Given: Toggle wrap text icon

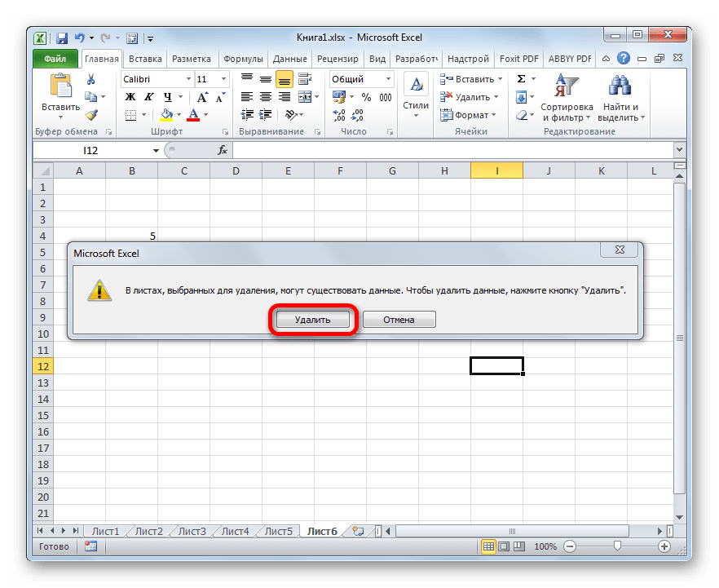Looking at the screenshot, I should [305, 79].
